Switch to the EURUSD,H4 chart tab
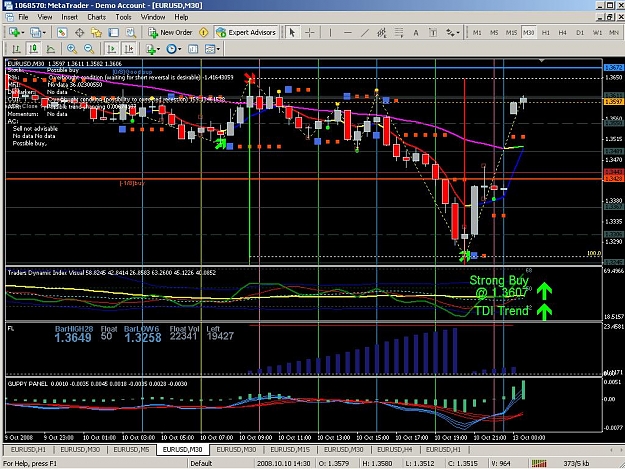 coord(395,449)
